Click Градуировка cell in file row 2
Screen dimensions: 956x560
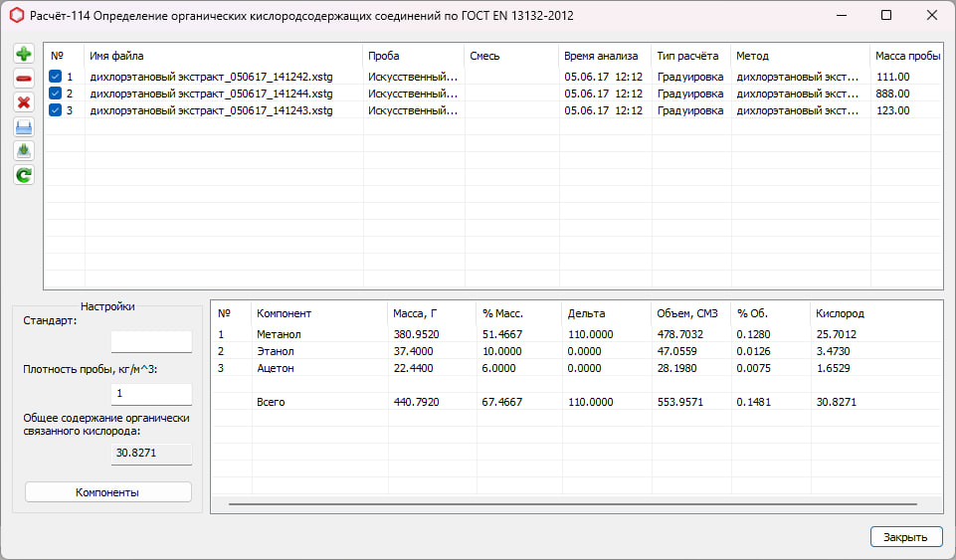click(x=690, y=93)
